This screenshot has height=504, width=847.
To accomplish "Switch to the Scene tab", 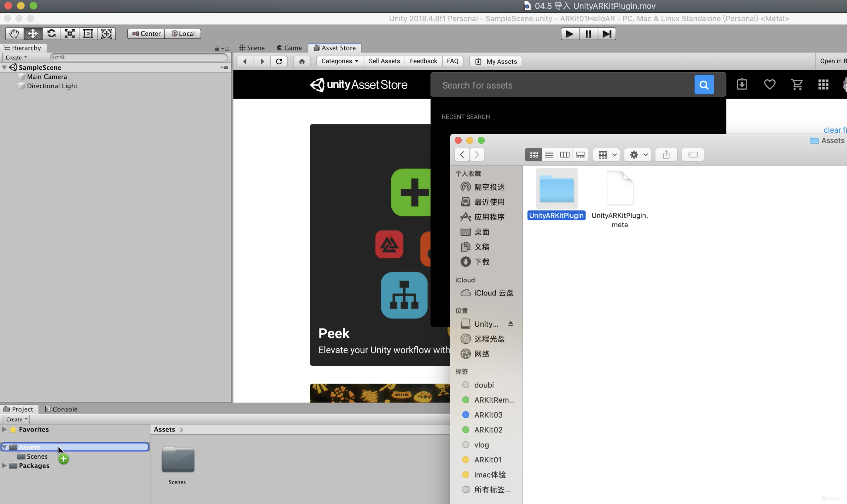I will (x=254, y=47).
